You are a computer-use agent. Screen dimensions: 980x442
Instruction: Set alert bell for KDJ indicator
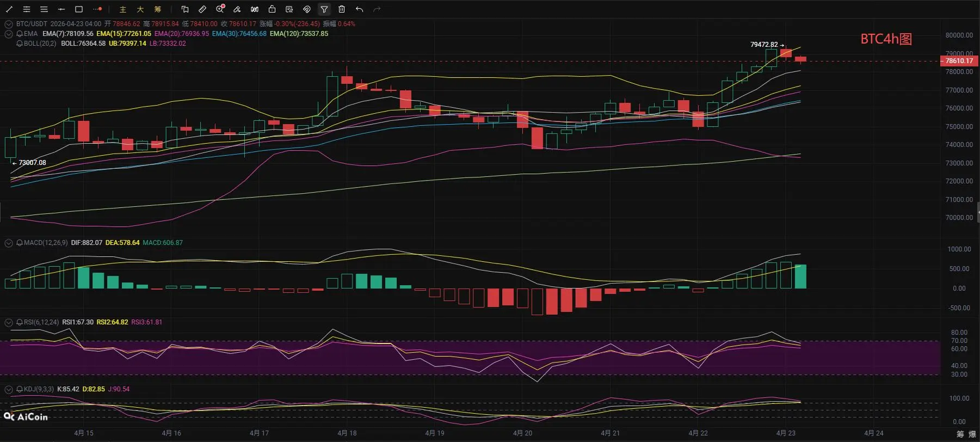[x=20, y=389]
